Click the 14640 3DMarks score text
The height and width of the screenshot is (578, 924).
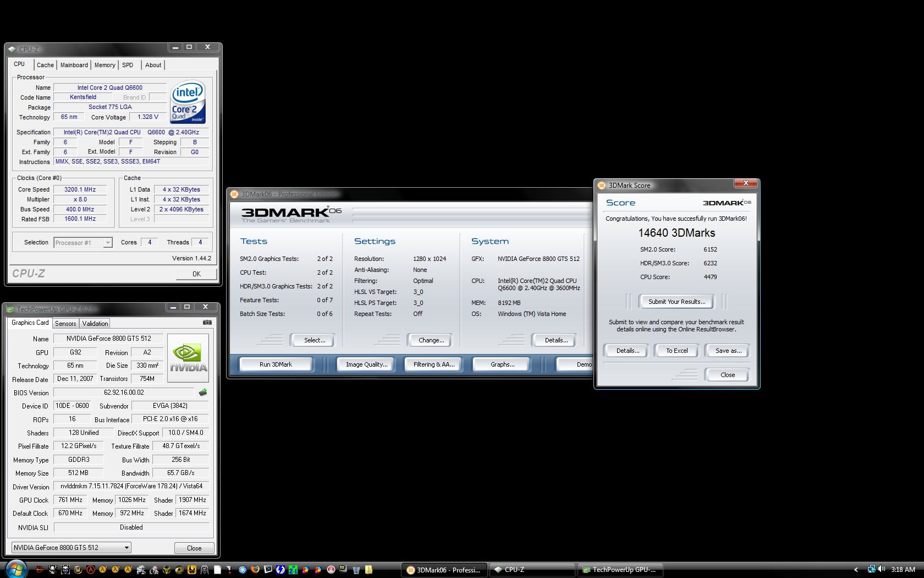point(676,233)
